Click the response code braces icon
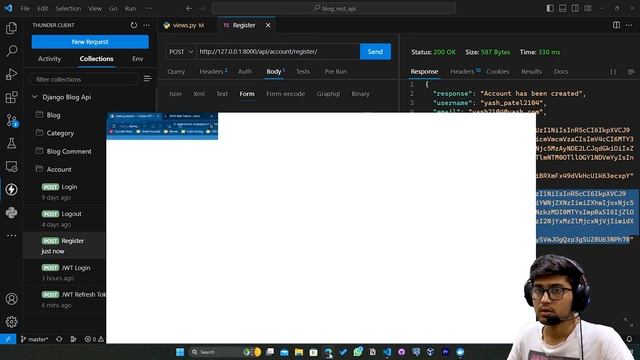 [x=613, y=71]
